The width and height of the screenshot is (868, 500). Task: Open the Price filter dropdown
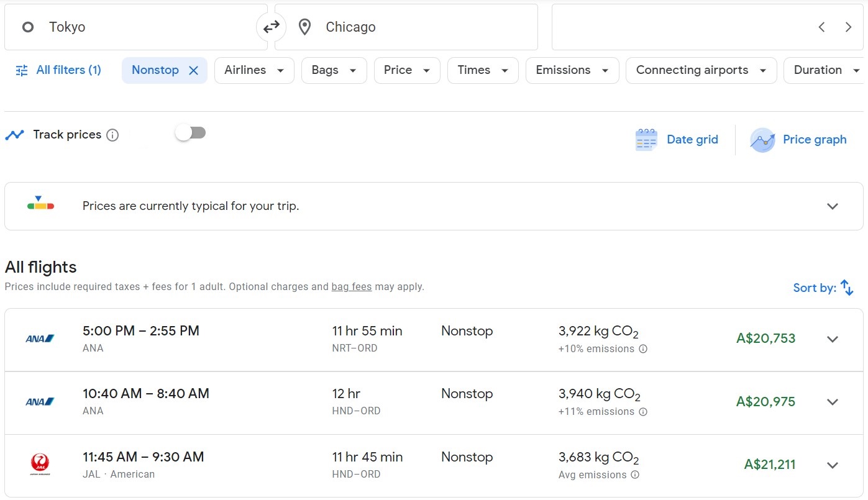tap(407, 70)
